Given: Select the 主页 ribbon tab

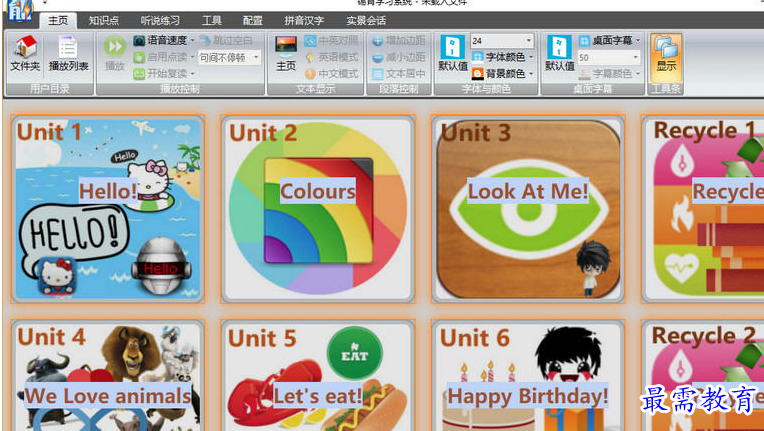Looking at the screenshot, I should (58, 20).
